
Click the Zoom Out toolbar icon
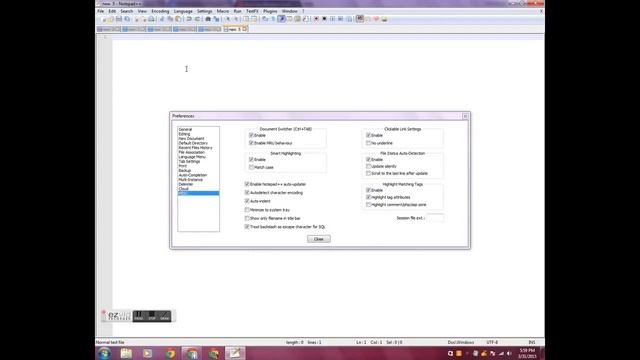(x=236, y=19)
